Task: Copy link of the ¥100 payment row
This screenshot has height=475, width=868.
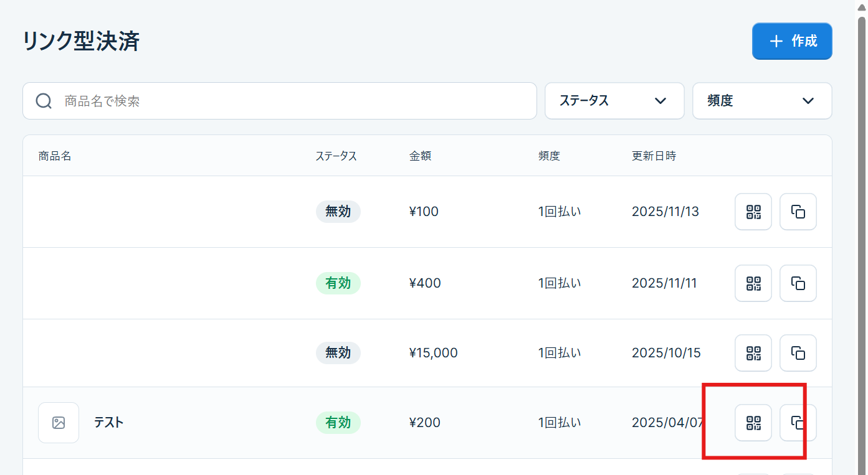Action: click(x=798, y=212)
